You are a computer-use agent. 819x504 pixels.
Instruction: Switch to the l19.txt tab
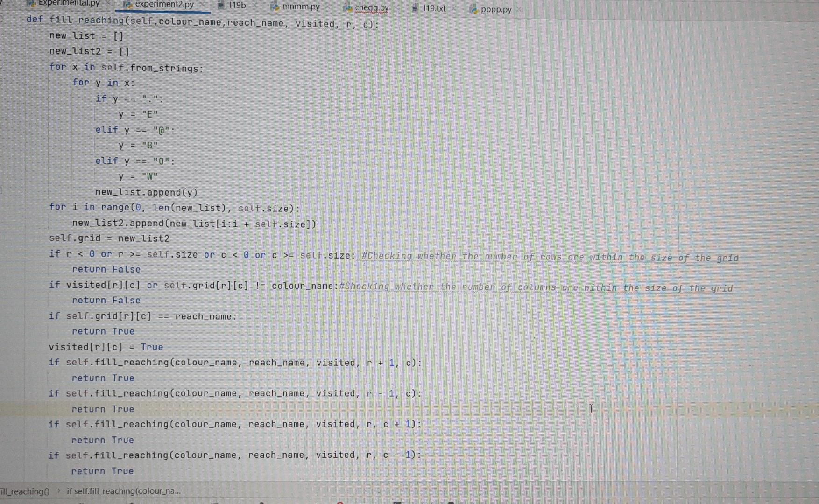[x=434, y=8]
